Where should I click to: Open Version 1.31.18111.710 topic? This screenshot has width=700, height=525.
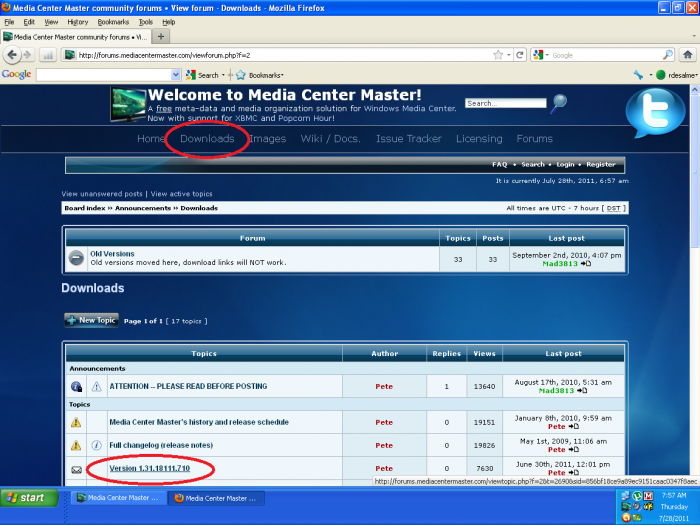coord(150,468)
